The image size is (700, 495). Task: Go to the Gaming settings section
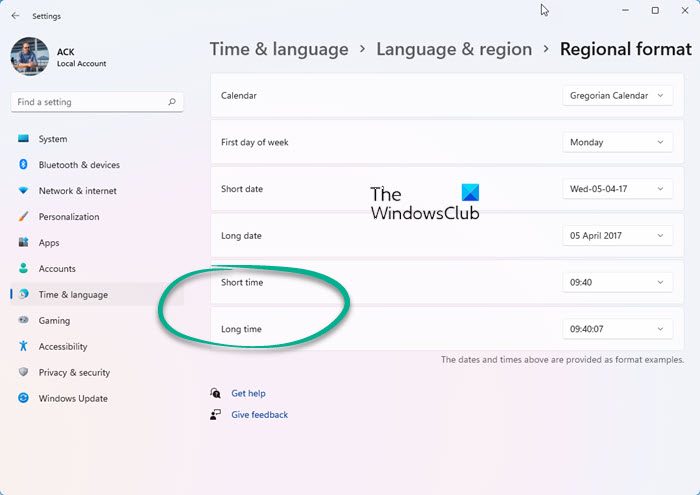coord(54,321)
